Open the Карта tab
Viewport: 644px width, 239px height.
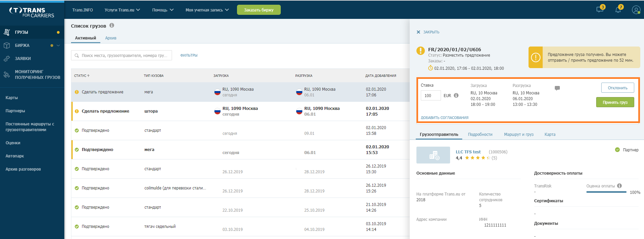pyautogui.click(x=550, y=135)
